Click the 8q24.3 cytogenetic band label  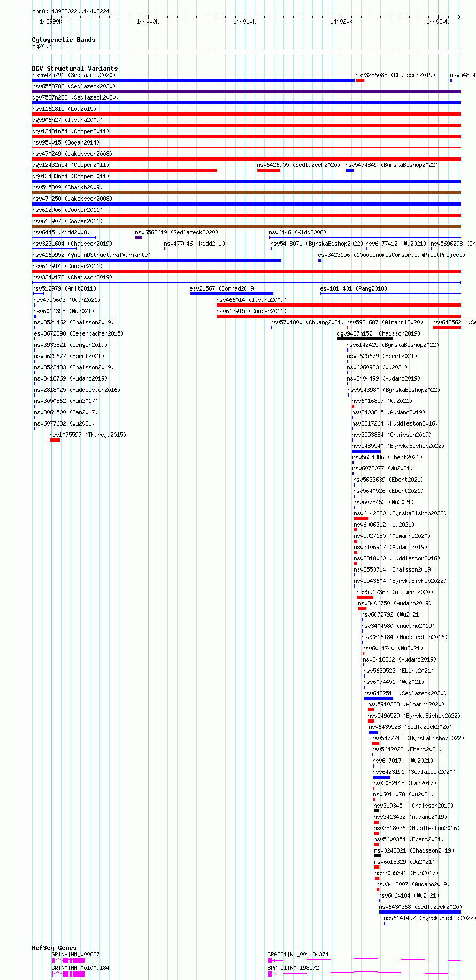42,47
